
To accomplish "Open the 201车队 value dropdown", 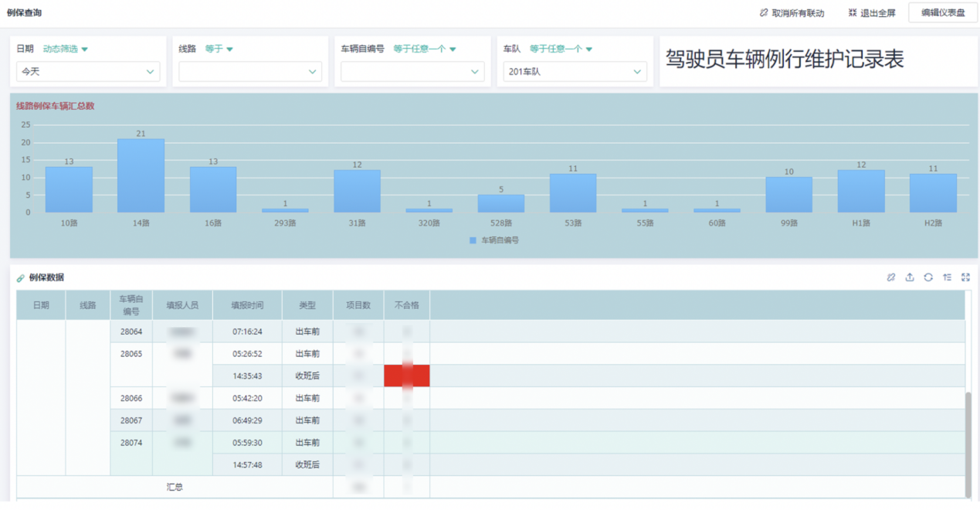I will click(575, 72).
